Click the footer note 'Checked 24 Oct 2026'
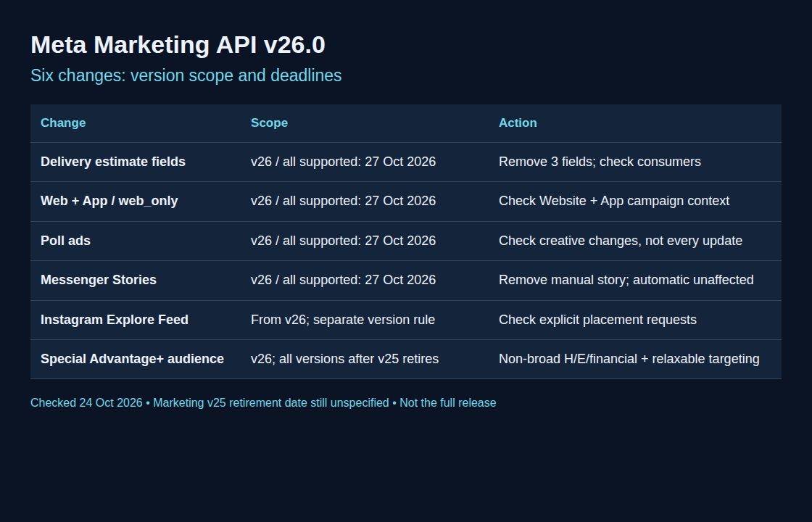This screenshot has width=812, height=522. pos(86,403)
